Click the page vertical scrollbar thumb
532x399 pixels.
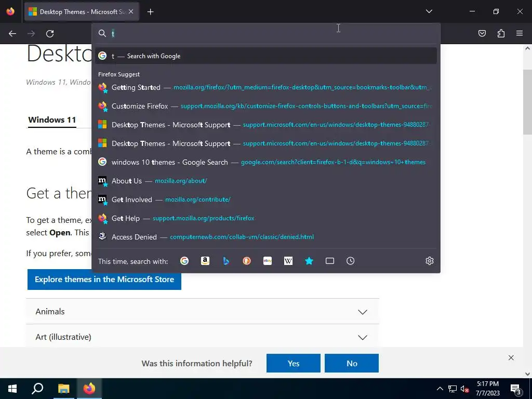pyautogui.click(x=527, y=102)
